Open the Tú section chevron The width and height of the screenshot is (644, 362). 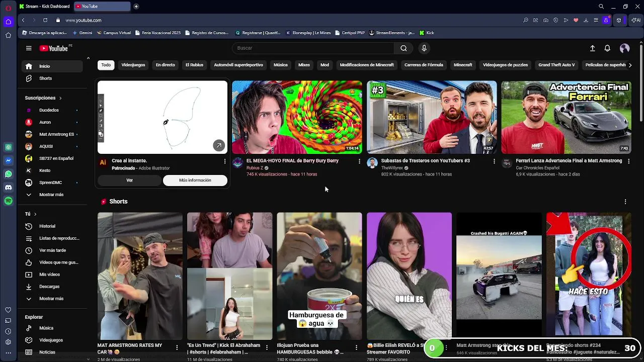pyautogui.click(x=35, y=214)
